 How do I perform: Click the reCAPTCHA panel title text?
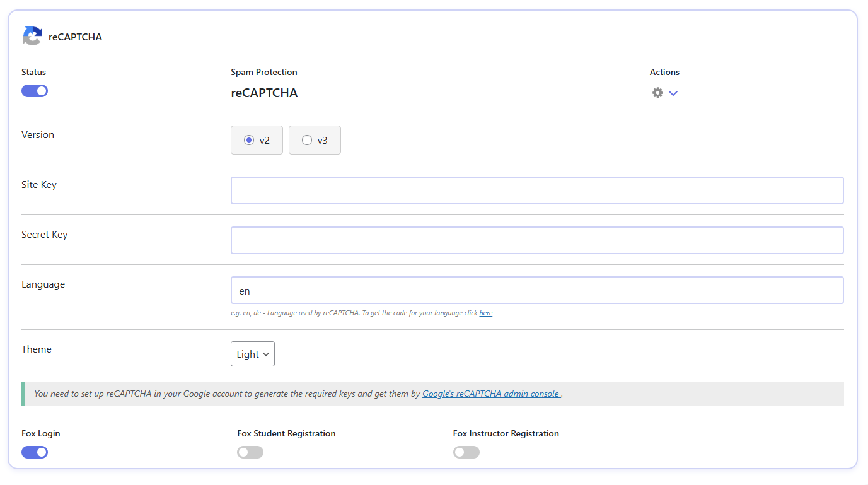point(75,37)
